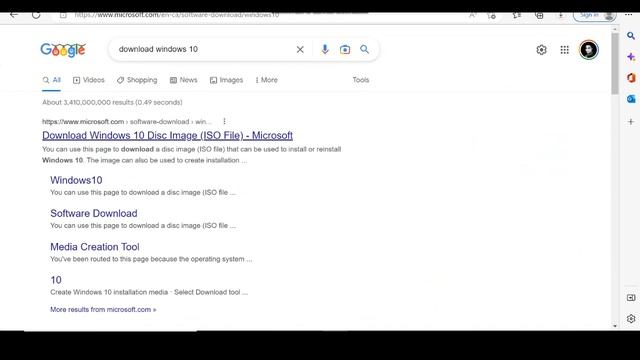The width and height of the screenshot is (640, 360).
Task: Go back with the browser back arrow
Action: pyautogui.click(x=14, y=15)
